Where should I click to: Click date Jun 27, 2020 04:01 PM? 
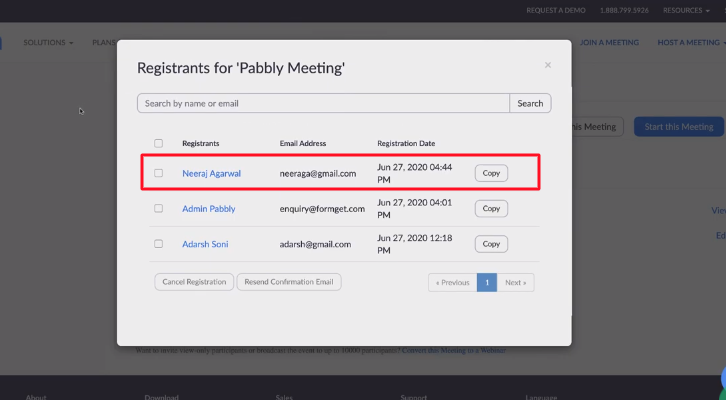click(x=414, y=209)
